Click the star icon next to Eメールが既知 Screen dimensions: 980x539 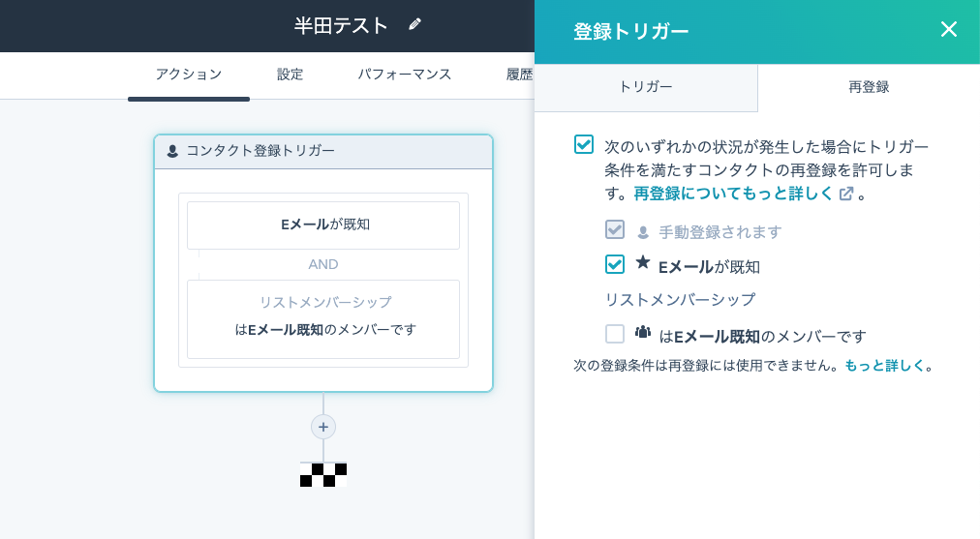coord(643,262)
